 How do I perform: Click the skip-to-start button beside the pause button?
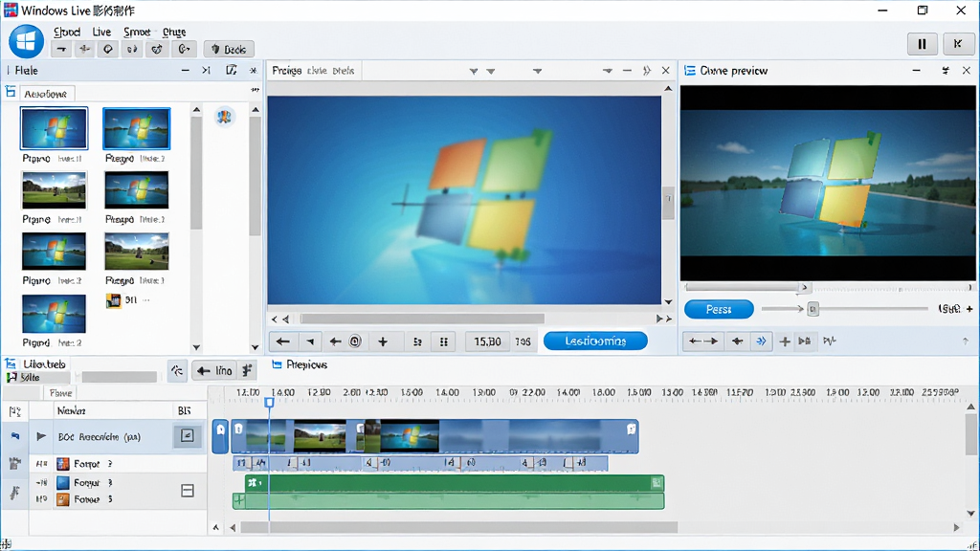point(957,44)
